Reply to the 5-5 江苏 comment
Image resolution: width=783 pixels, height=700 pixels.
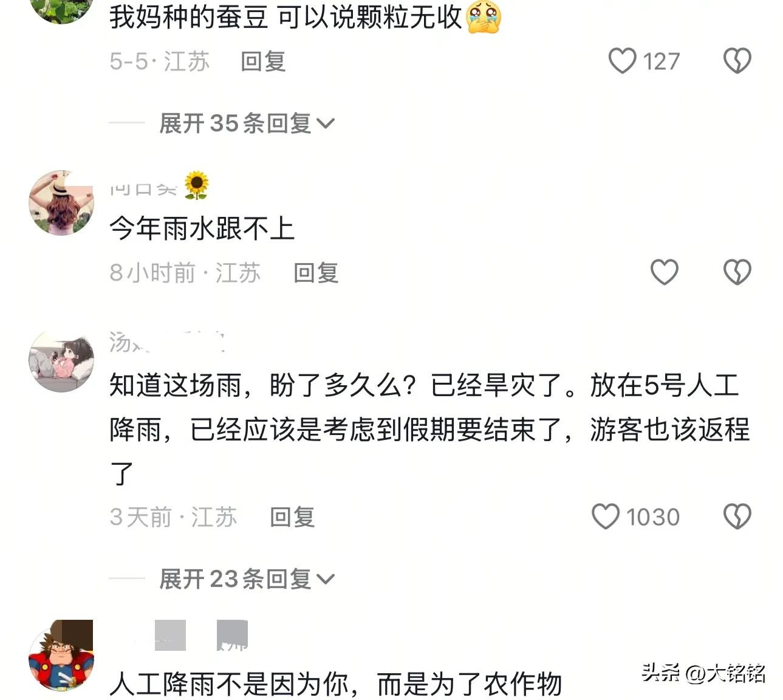263,61
